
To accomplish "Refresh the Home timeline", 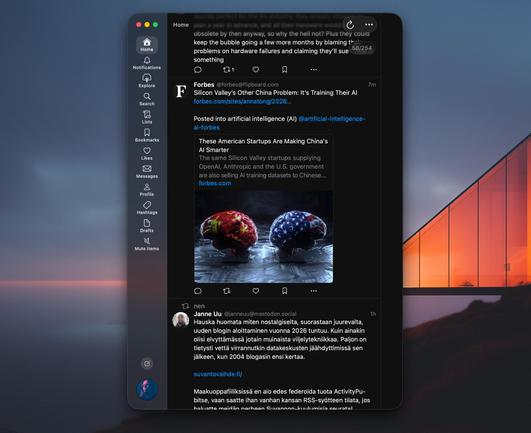I will 350,25.
